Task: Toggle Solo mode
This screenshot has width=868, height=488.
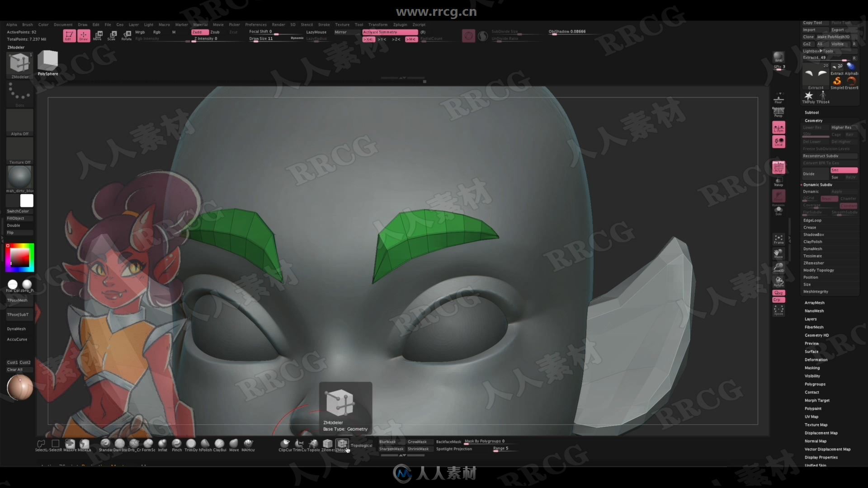Action: coord(778,211)
